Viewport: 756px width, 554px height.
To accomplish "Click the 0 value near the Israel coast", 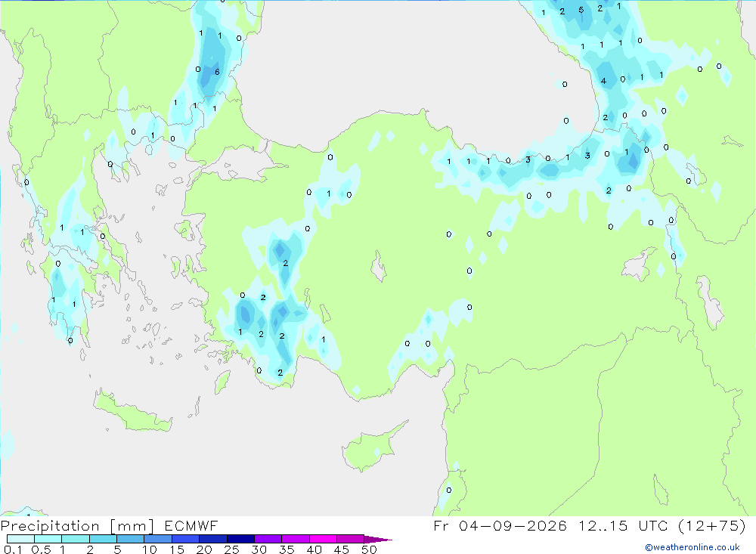I will point(449,490).
